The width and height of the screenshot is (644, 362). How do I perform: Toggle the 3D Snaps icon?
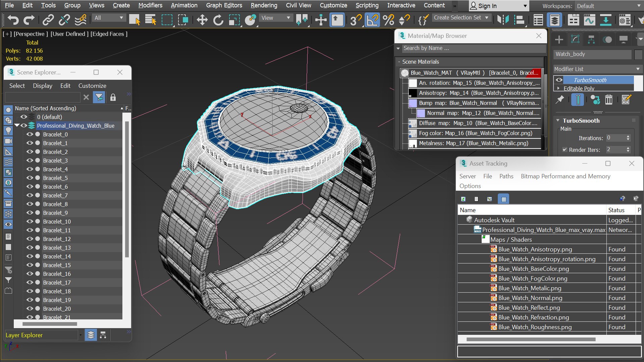pyautogui.click(x=356, y=20)
